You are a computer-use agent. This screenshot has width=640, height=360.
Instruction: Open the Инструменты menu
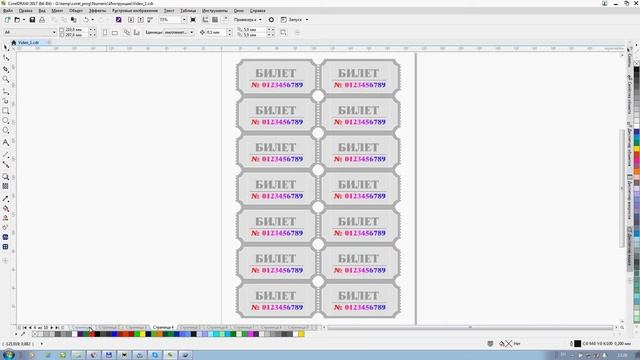[x=215, y=11]
